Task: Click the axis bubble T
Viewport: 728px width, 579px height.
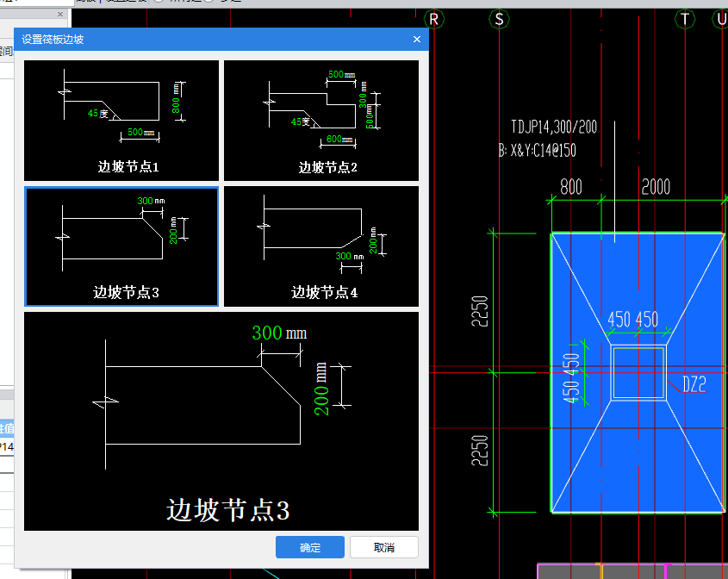Action: point(685,19)
